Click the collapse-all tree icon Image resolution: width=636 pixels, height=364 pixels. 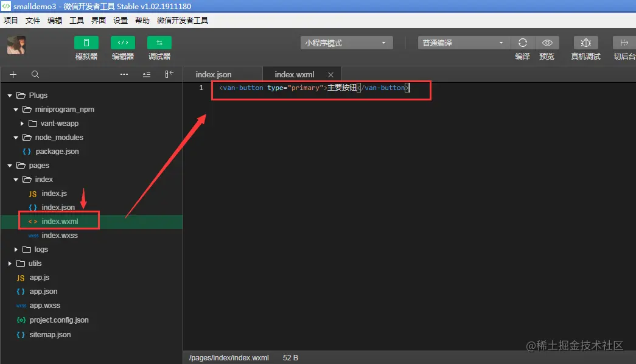click(147, 75)
